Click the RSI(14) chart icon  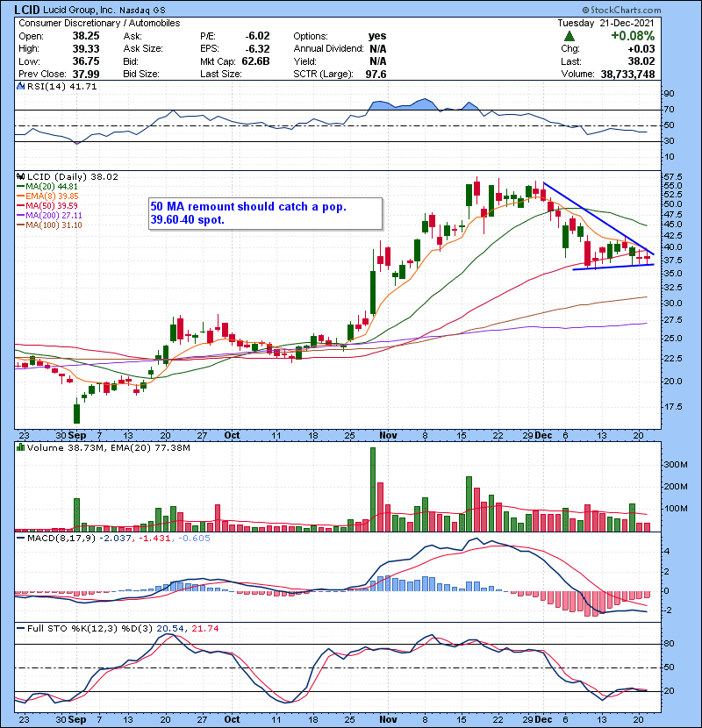tap(20, 86)
